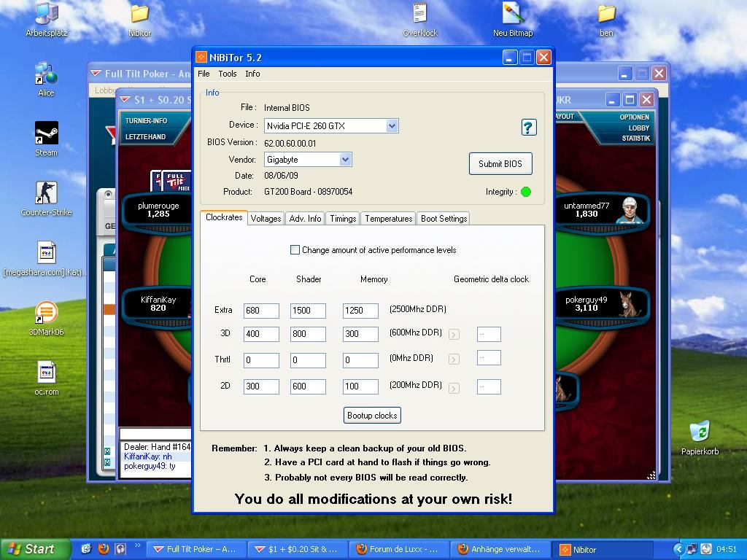Click STATISTIK in poker table window
747x560 pixels.
coord(636,139)
